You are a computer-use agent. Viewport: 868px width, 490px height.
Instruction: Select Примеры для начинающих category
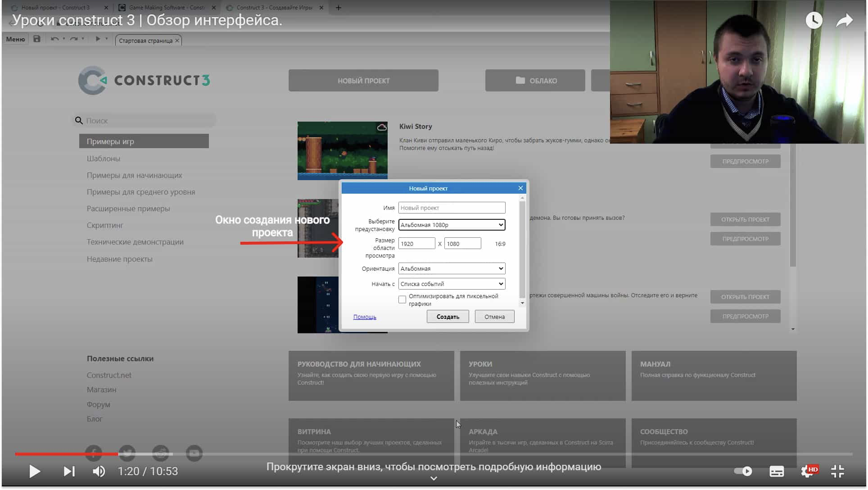point(135,175)
